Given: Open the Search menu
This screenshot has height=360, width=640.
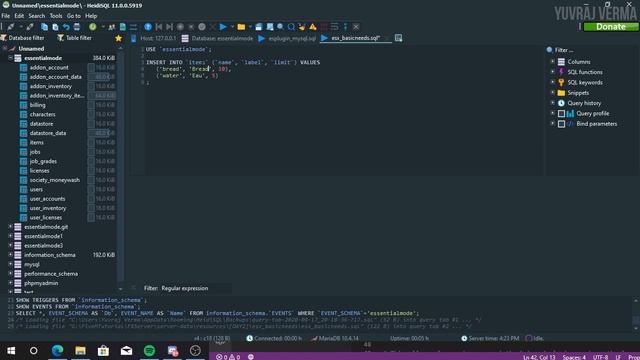Looking at the screenshot, I should 37,16.
